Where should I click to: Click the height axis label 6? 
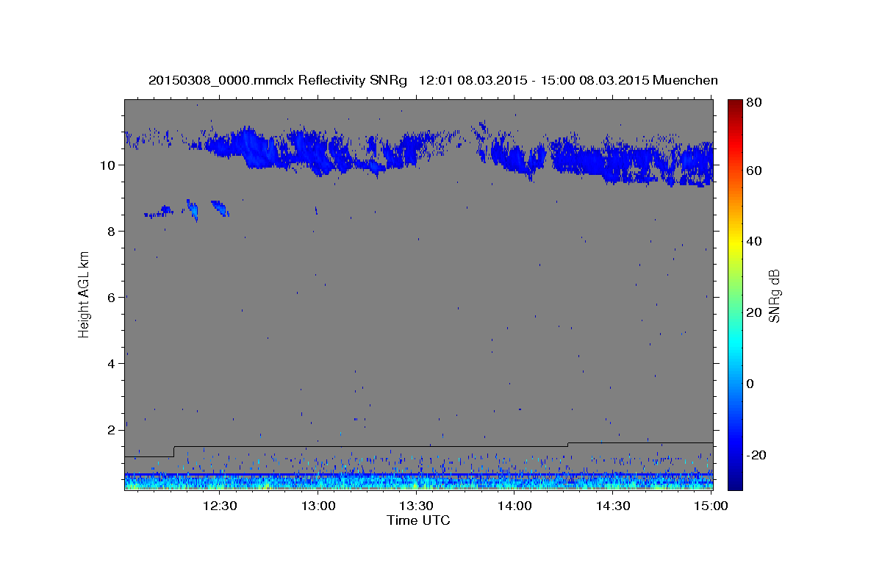pos(112,298)
